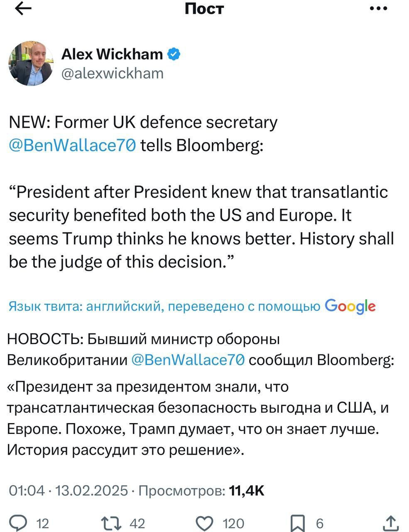
Task: Tap the blue verified badge icon
Action: [174, 54]
